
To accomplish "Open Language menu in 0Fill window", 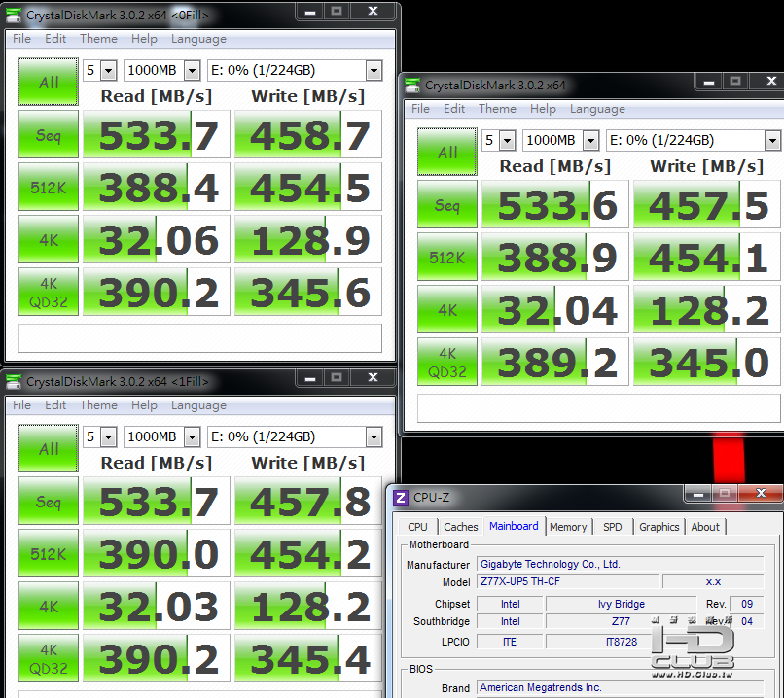I will [x=198, y=39].
